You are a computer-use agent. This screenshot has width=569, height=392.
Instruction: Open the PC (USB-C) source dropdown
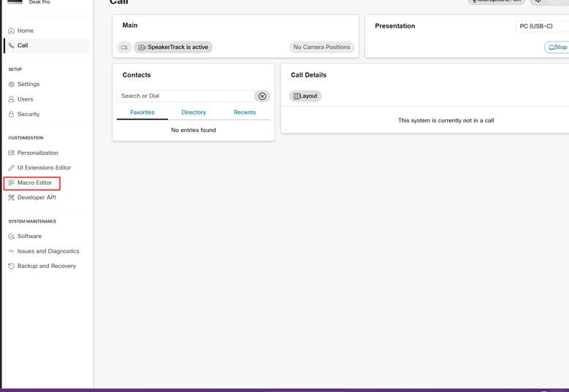[541, 26]
